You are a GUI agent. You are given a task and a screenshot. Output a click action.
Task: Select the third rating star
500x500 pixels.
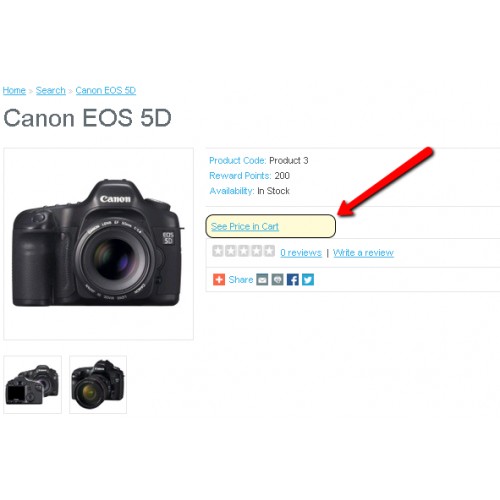pyautogui.click(x=243, y=251)
